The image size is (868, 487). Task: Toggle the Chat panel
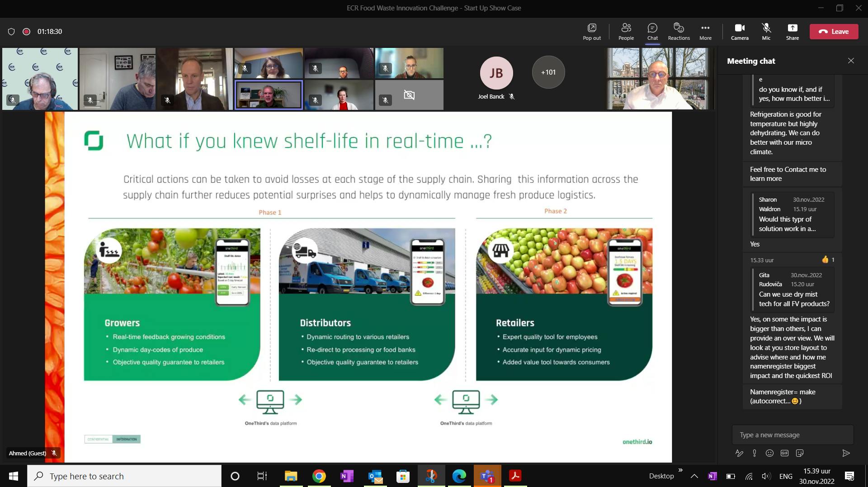pyautogui.click(x=652, y=32)
